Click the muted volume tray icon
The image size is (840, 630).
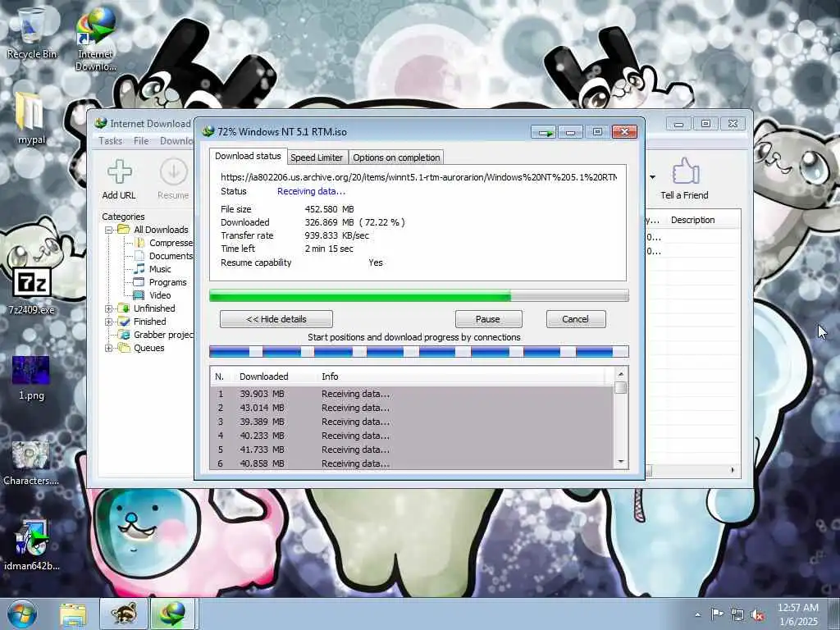[757, 614]
